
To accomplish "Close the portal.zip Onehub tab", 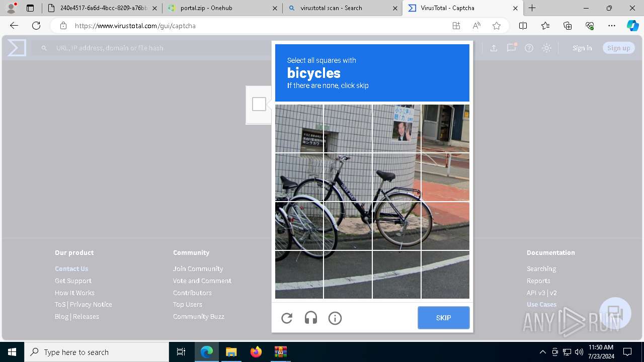I will (x=275, y=8).
